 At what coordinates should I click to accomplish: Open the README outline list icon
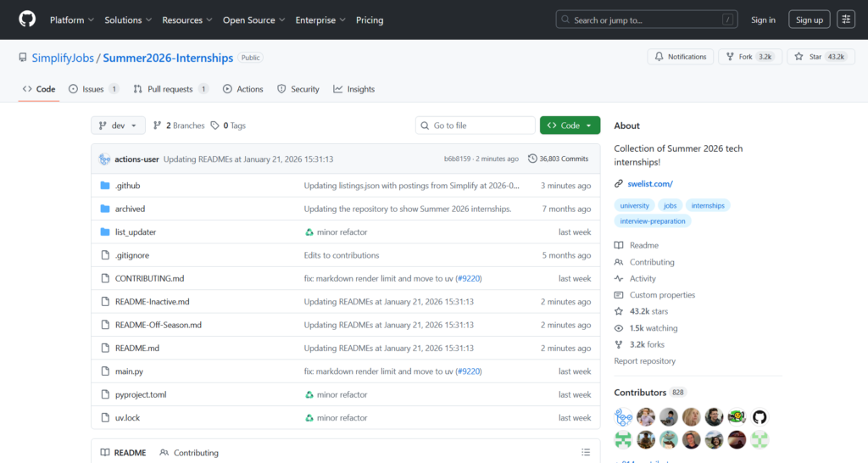coord(586,453)
